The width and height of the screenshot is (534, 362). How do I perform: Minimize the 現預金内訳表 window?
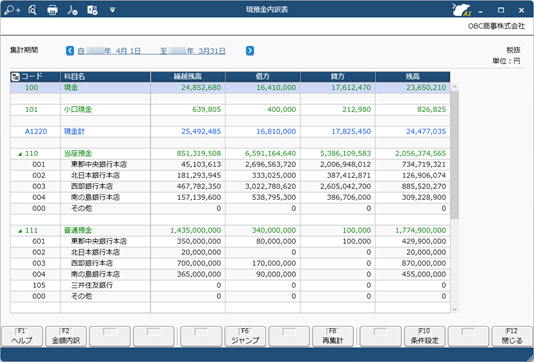(481, 11)
